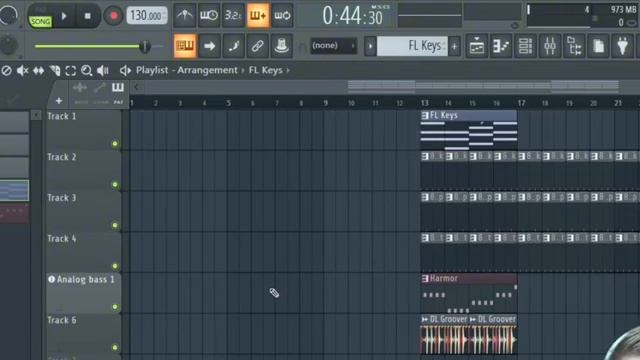Open the Browser view icon
The height and width of the screenshot is (360, 640).
point(574,46)
